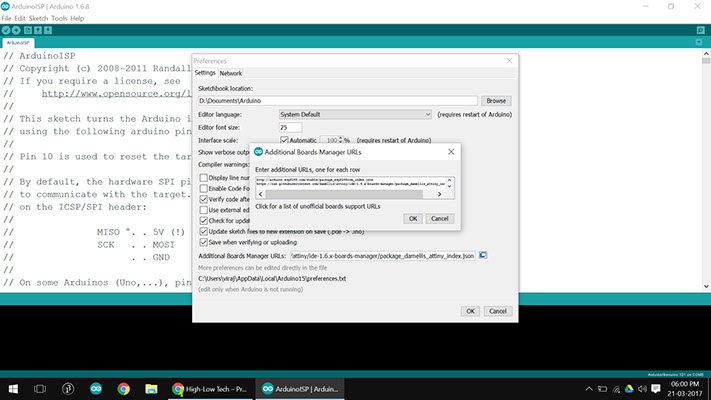Click the Sketchbook location input field
This screenshot has height=400, width=711.
[x=338, y=101]
